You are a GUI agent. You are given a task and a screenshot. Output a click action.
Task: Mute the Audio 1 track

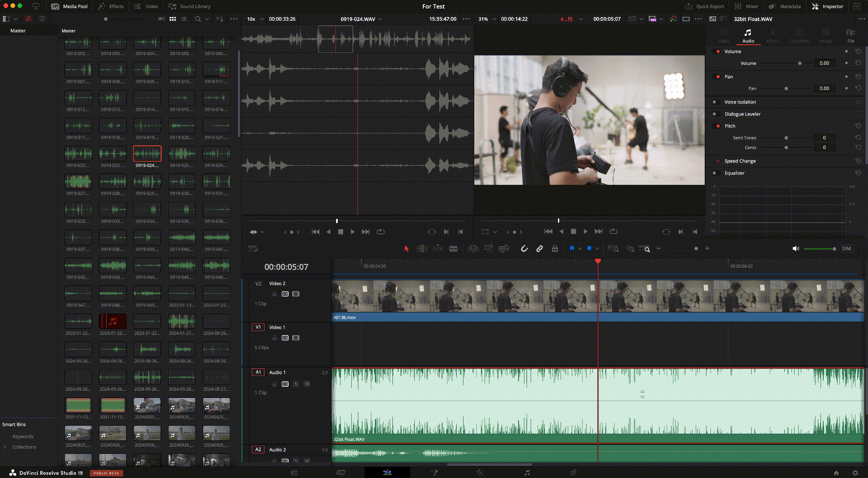(x=307, y=384)
